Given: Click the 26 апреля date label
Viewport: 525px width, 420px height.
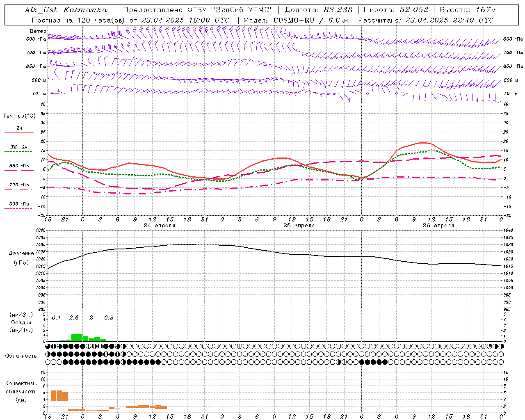Looking at the screenshot, I should tap(438, 226).
